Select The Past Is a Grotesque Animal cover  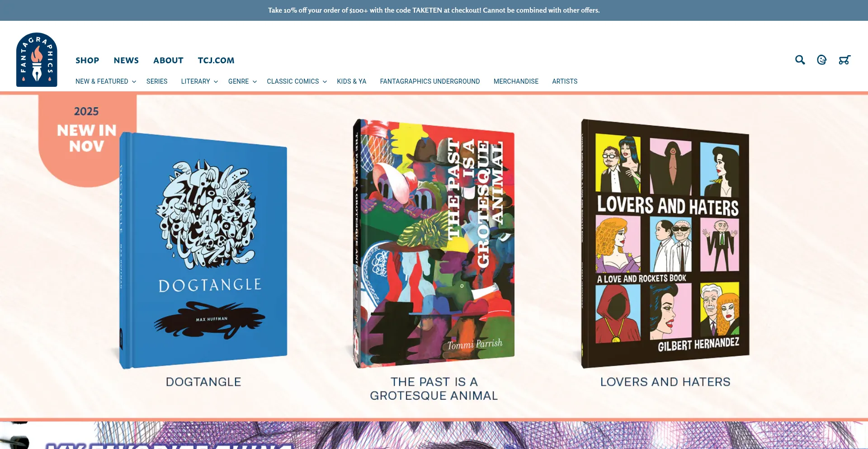point(434,244)
